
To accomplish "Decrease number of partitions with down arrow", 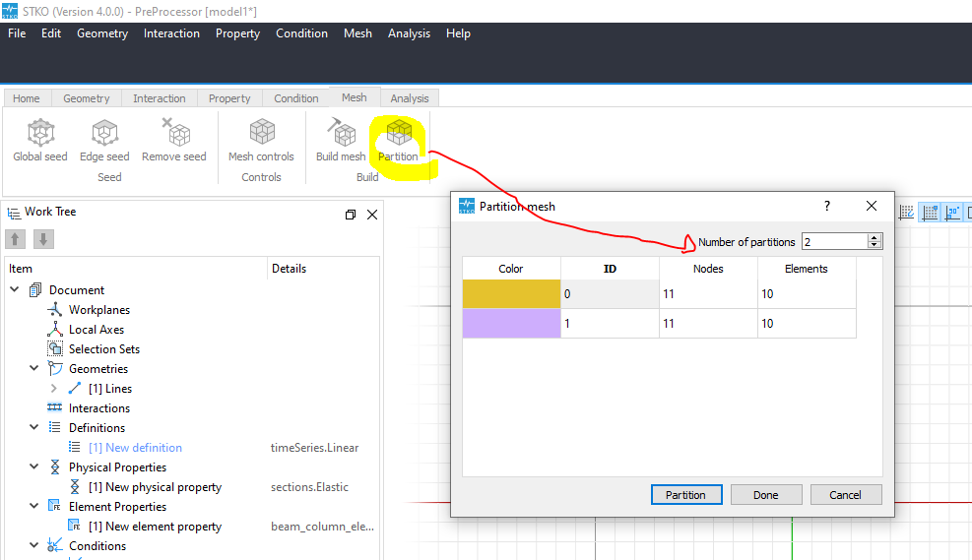I will point(875,245).
